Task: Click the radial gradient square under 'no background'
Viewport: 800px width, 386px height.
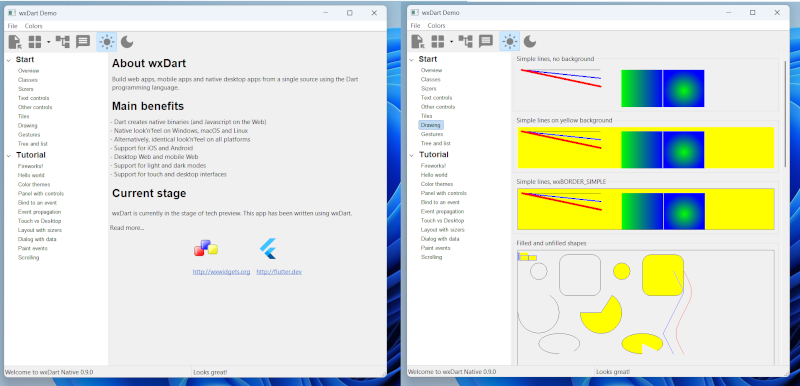Action: pyautogui.click(x=684, y=89)
